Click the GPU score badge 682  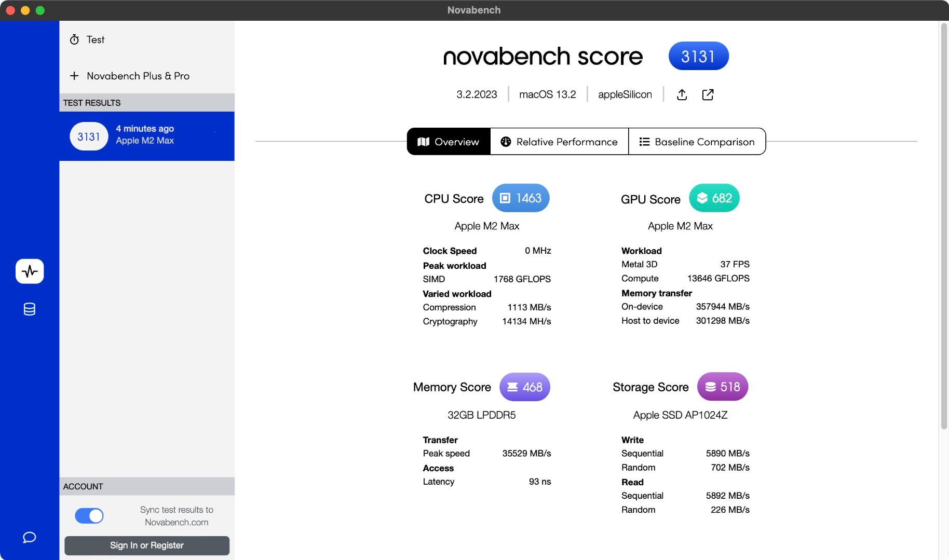pos(714,198)
